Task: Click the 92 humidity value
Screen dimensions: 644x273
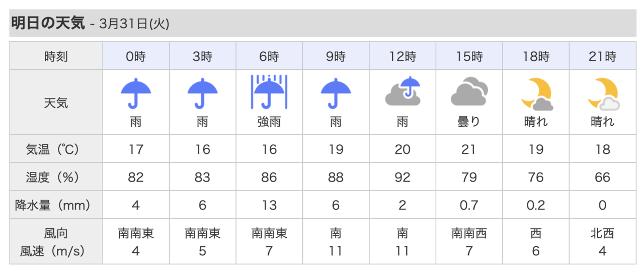Action: (x=403, y=177)
